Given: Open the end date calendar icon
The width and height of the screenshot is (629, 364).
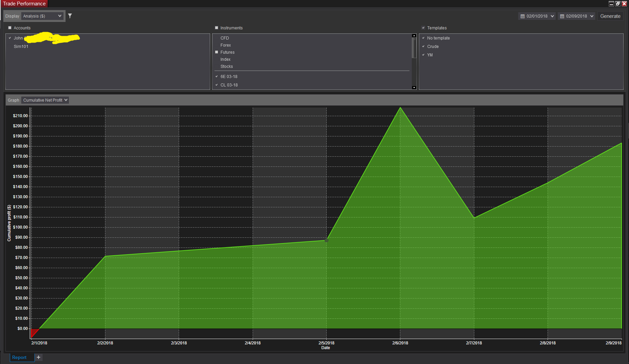Looking at the screenshot, I should coord(562,16).
